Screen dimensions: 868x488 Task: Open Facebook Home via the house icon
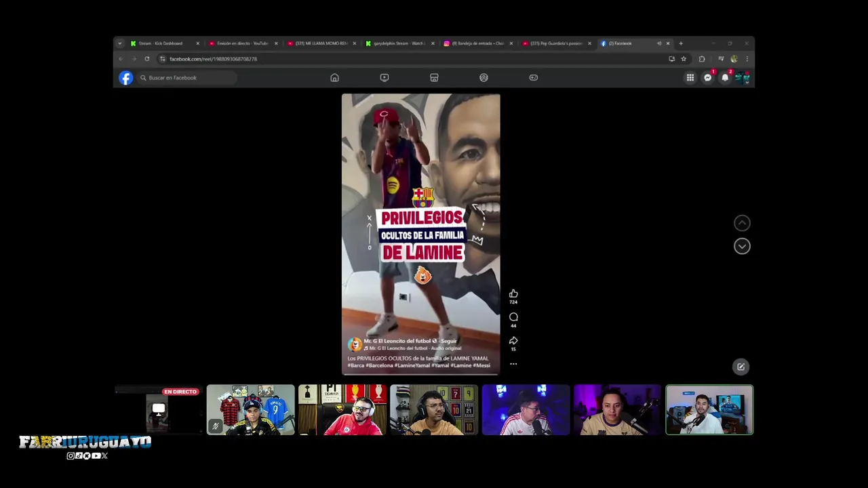coord(334,78)
